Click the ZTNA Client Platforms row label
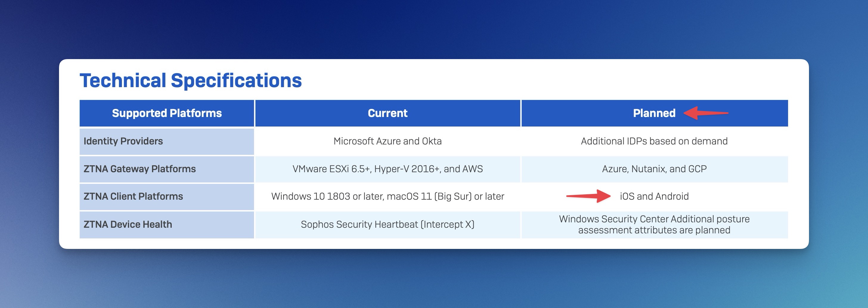Screen dimensions: 868x308 point(133,196)
